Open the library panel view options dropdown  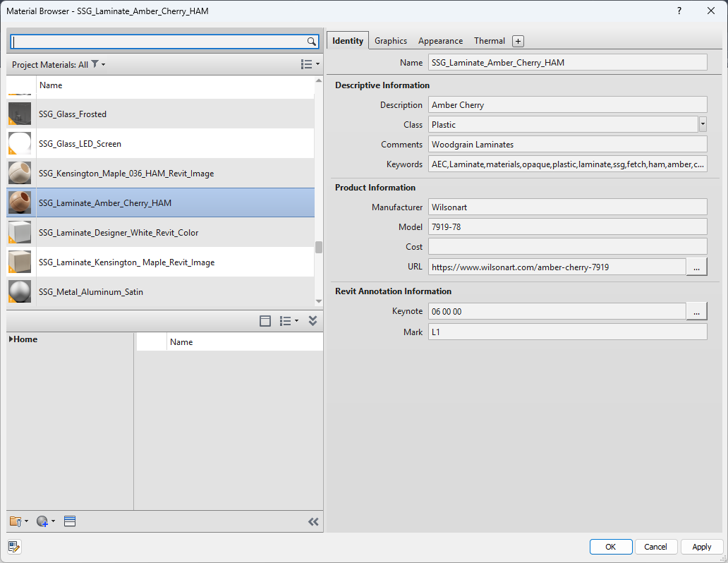289,321
